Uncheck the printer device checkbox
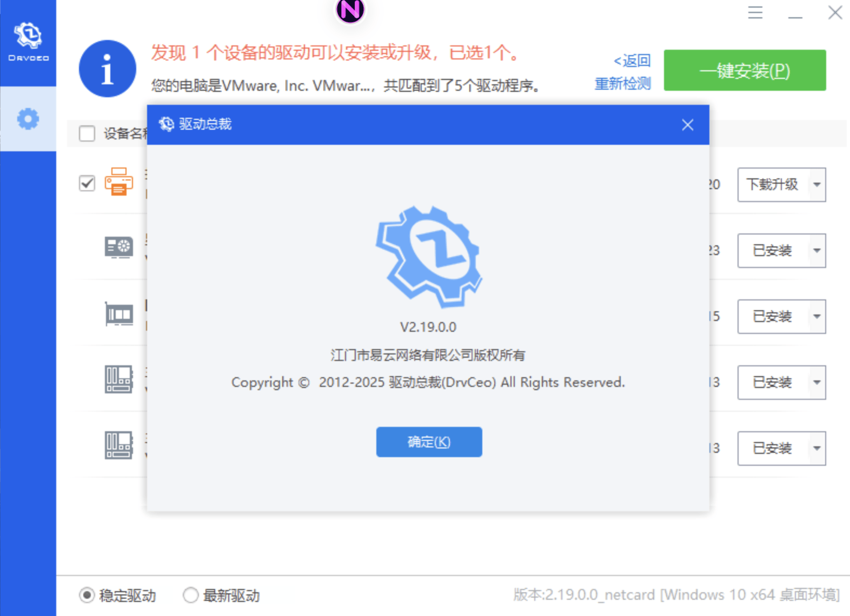The image size is (850, 616). coord(87,183)
